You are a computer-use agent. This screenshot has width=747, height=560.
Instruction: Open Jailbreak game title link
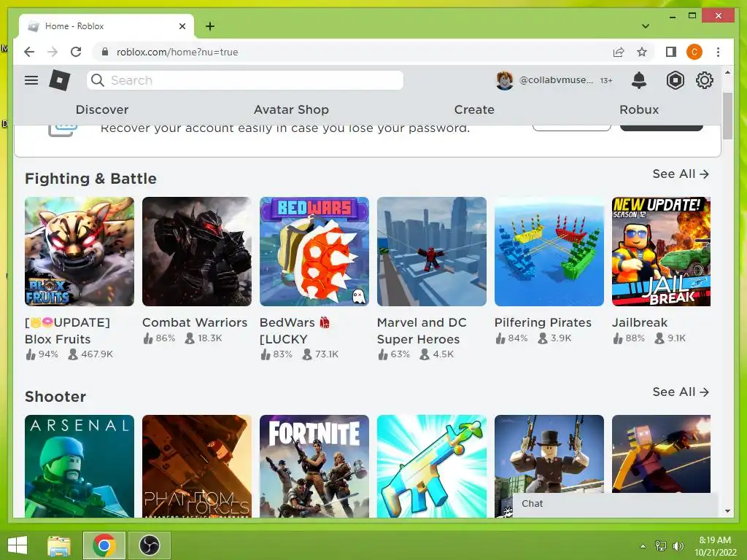coord(639,322)
